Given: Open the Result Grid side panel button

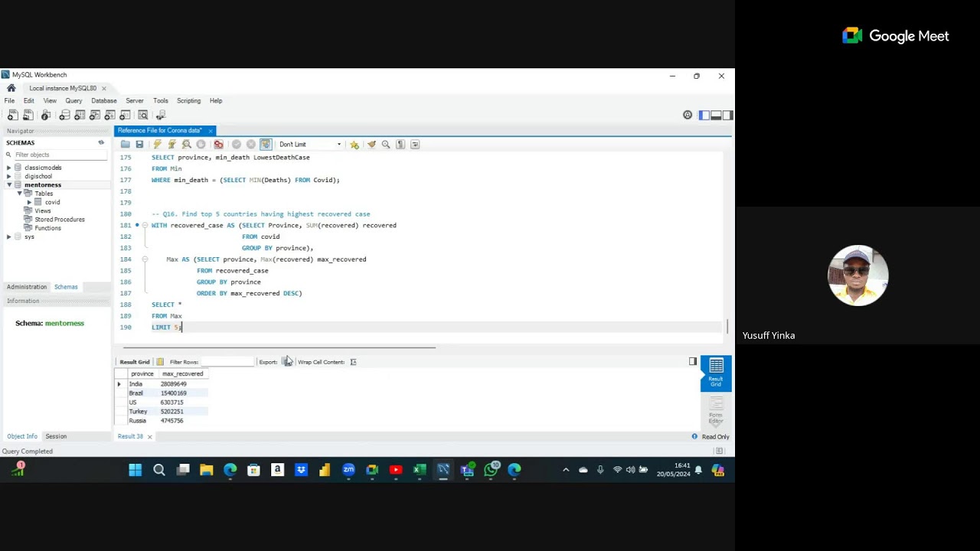Looking at the screenshot, I should click(716, 373).
